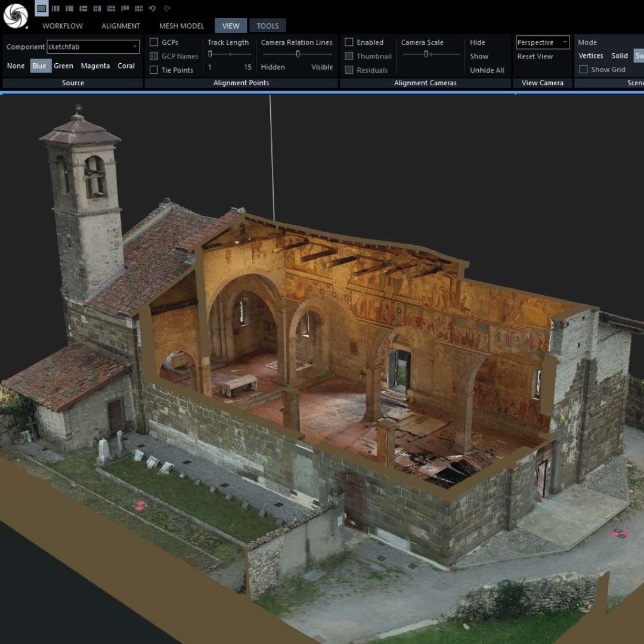Viewport: 644px width, 644px height.
Task: Toggle the Tie Points checkbox
Action: click(x=153, y=70)
